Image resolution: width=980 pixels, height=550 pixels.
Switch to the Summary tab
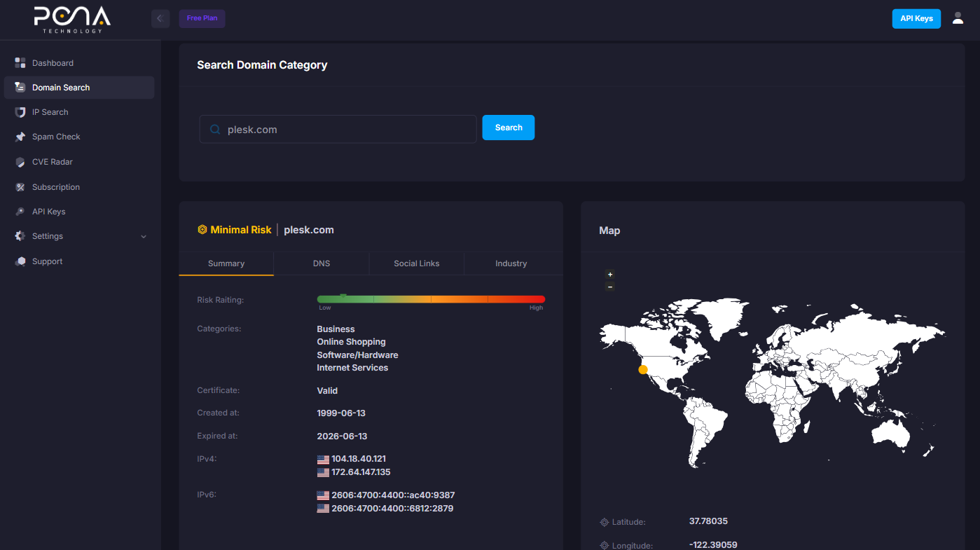click(x=226, y=263)
